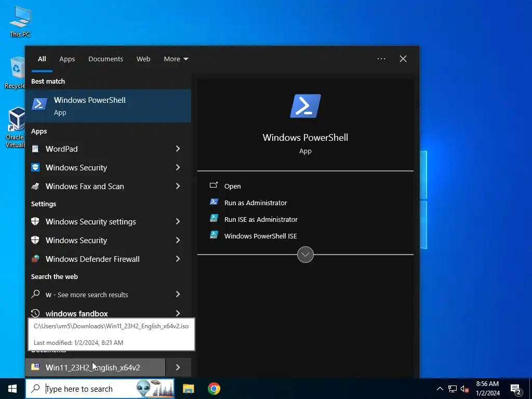Switch to the Apps search tab
The image size is (532, 399).
click(67, 59)
